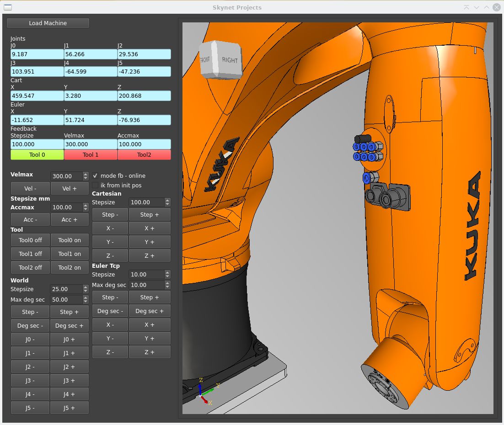This screenshot has height=425, width=504.
Task: Switch Tool2 off
Action: pos(30,268)
